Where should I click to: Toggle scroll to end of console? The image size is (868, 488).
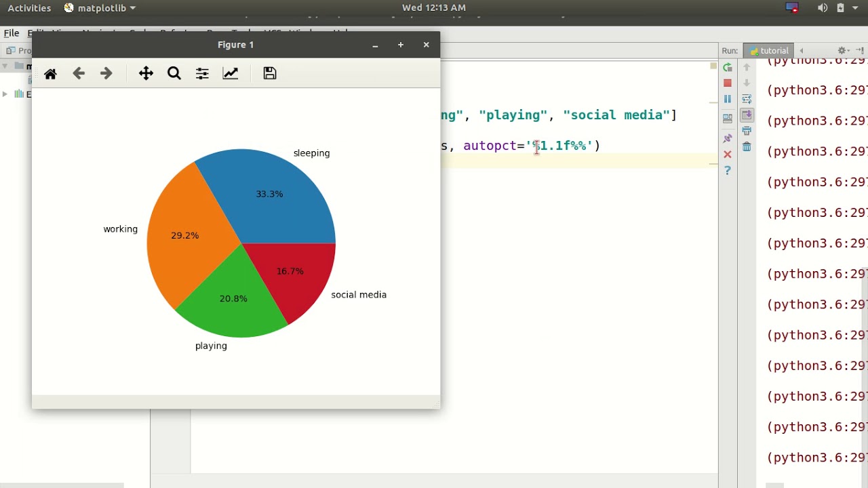pyautogui.click(x=747, y=115)
